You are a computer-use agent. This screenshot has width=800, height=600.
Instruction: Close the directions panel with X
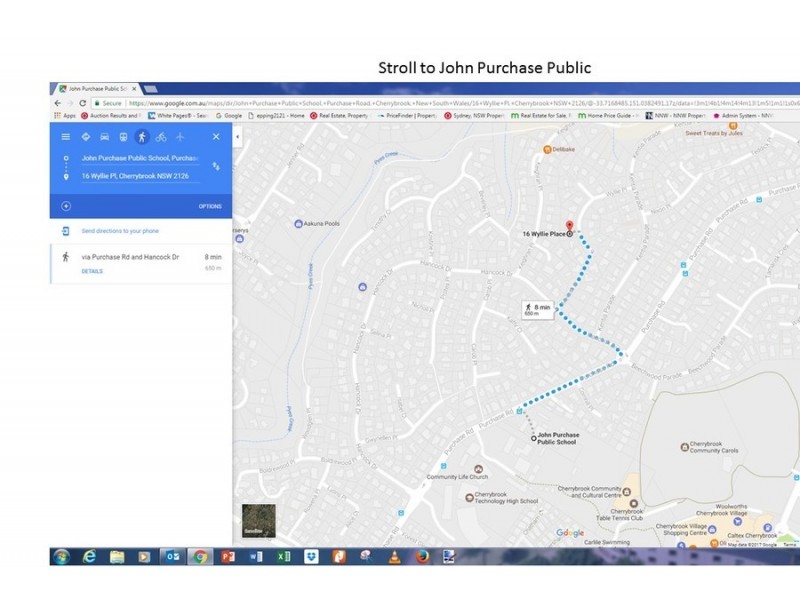point(215,136)
